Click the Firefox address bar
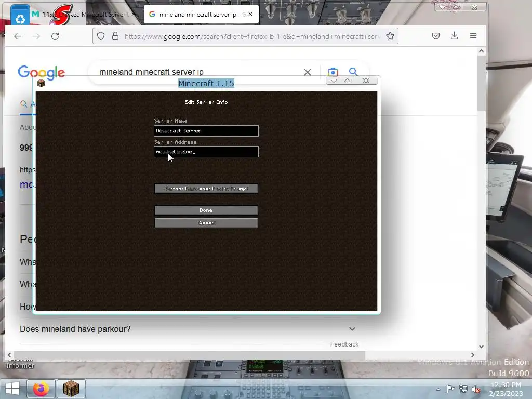532x399 pixels. (x=245, y=36)
